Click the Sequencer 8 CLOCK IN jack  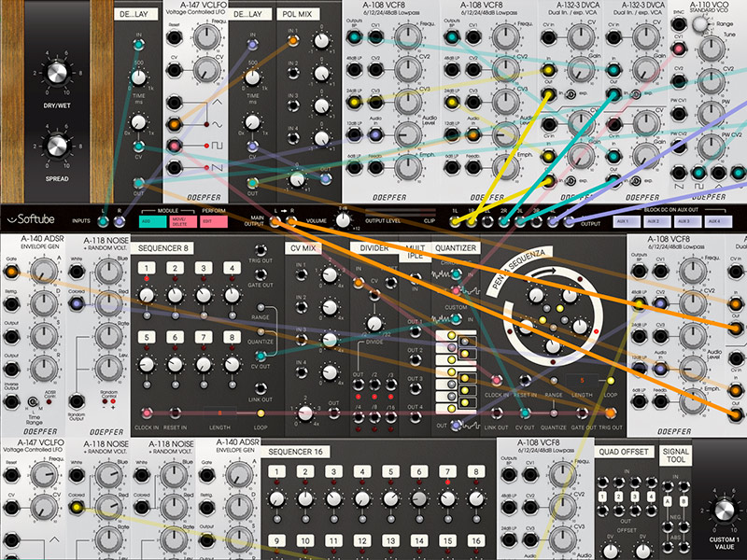[146, 413]
